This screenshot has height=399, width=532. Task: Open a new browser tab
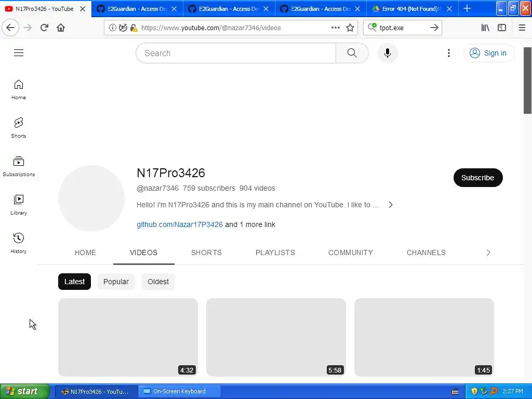click(x=467, y=8)
